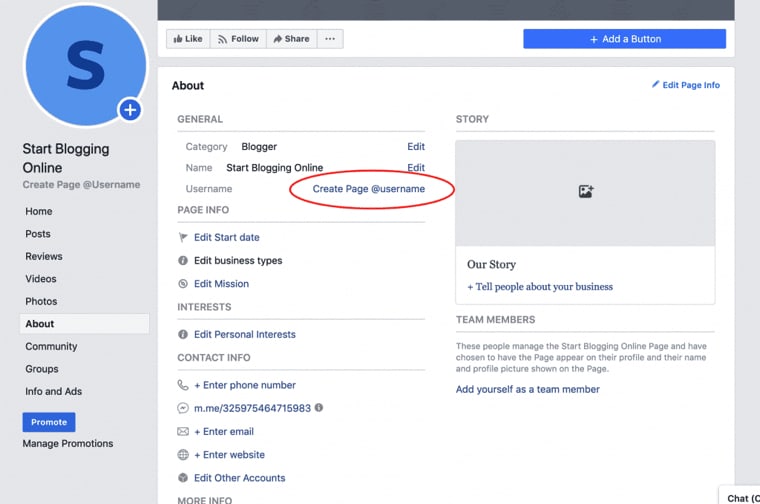Open Edit business types
This screenshot has height=504, width=760.
238,261
